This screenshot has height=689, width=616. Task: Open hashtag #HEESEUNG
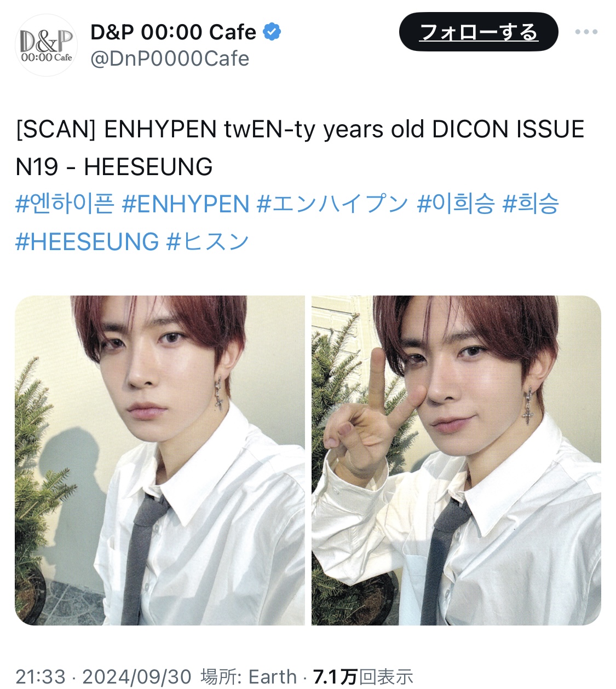(87, 241)
